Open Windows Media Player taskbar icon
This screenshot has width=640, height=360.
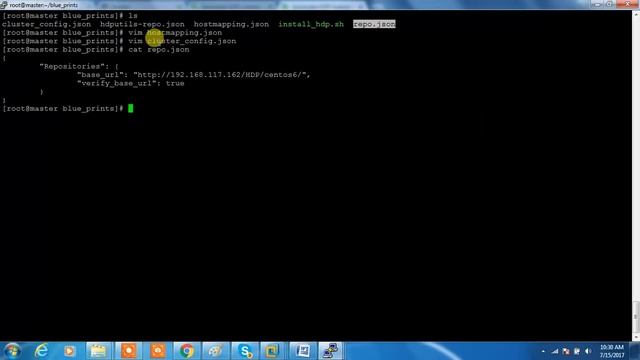[x=69, y=351]
